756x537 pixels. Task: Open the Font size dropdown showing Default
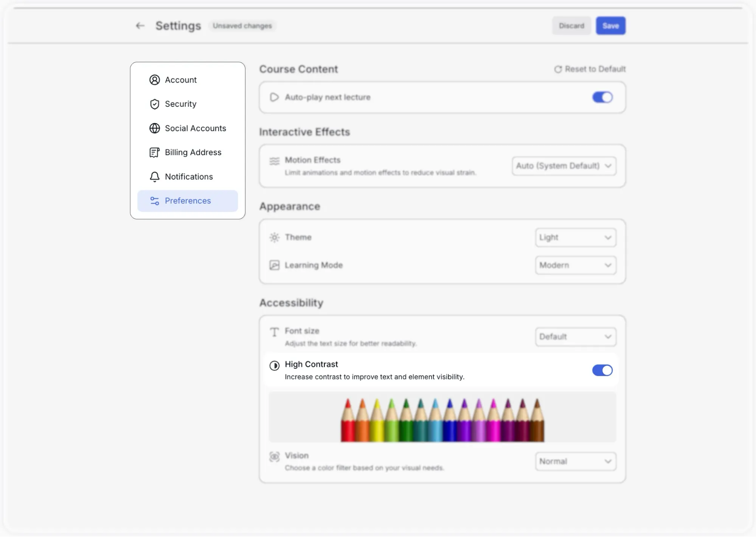click(576, 337)
